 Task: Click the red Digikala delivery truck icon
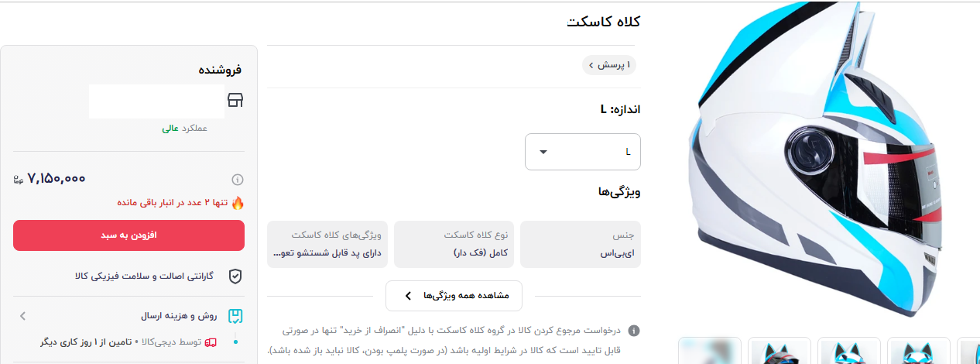point(211,342)
